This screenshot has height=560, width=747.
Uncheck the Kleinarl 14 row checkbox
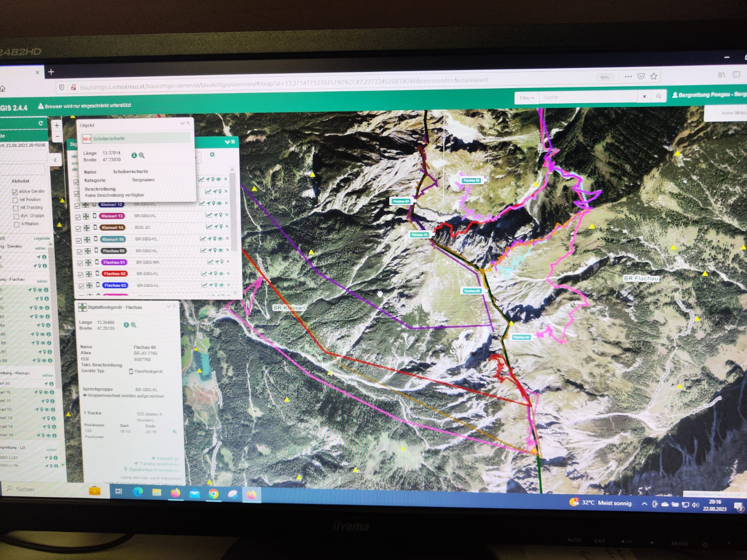pos(78,229)
